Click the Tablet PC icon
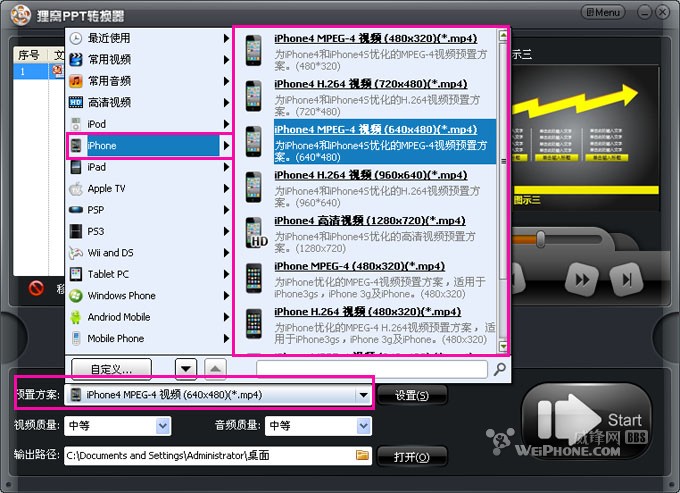The height and width of the screenshot is (493, 680). click(76, 274)
